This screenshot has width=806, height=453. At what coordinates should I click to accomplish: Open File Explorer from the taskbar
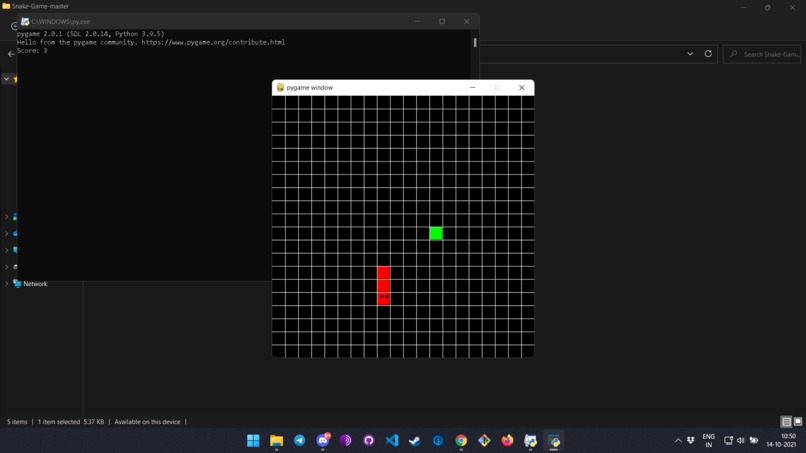[x=277, y=441]
